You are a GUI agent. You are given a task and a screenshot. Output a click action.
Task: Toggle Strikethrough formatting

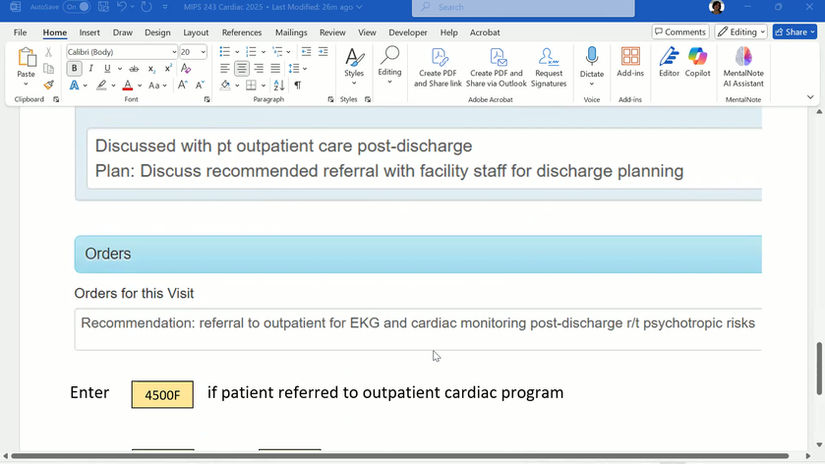[x=134, y=68]
